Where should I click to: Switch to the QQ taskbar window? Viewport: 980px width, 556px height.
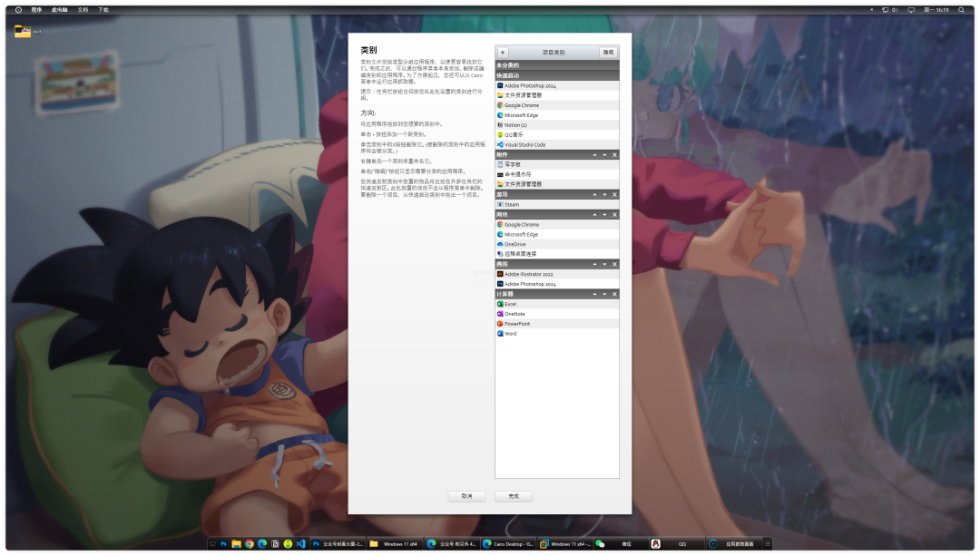pos(675,544)
